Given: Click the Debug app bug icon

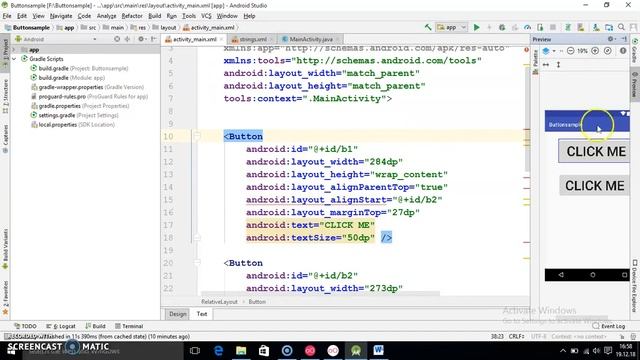Looking at the screenshot, I should 502,27.
